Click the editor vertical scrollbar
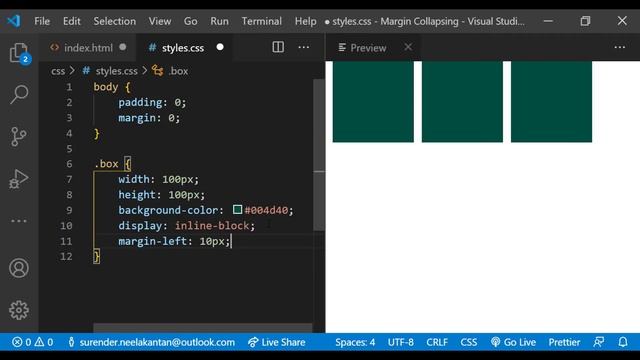The image size is (640, 360). [x=319, y=155]
